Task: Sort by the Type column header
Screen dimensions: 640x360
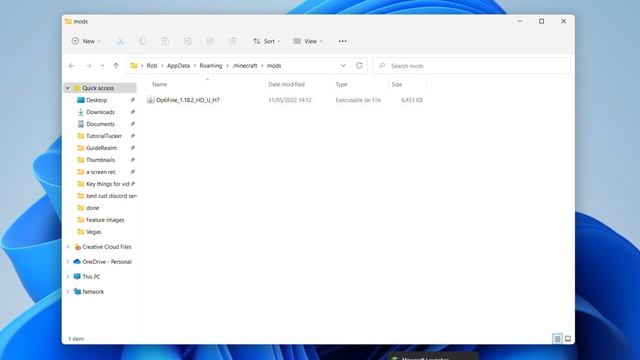Action: (342, 84)
